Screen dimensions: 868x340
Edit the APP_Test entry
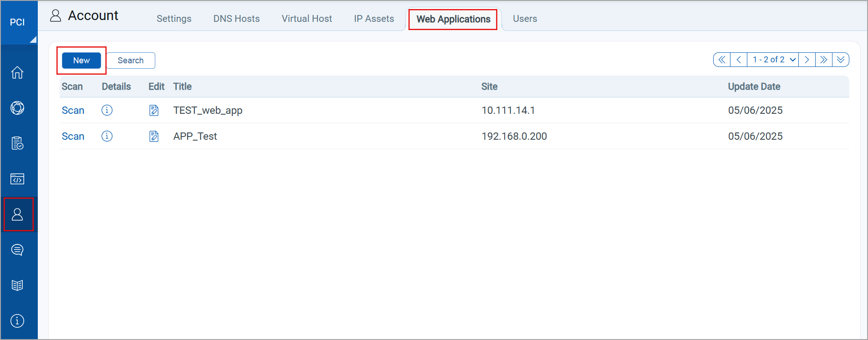[x=154, y=136]
